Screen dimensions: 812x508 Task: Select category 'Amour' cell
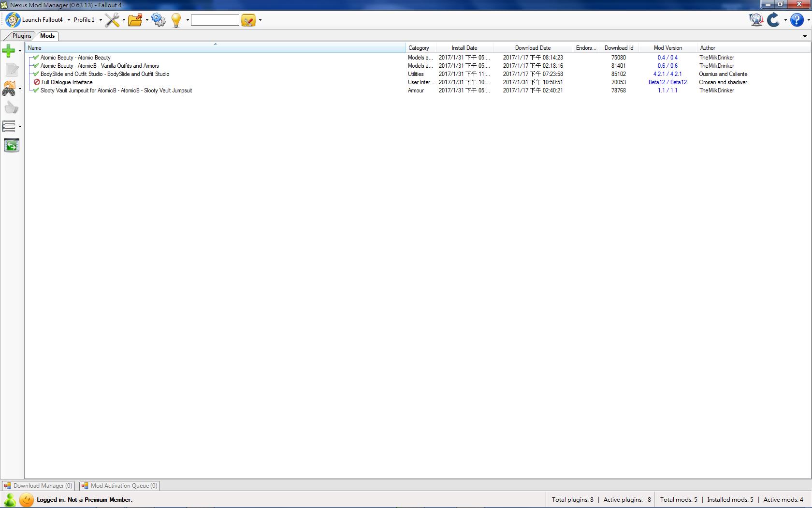(x=416, y=90)
